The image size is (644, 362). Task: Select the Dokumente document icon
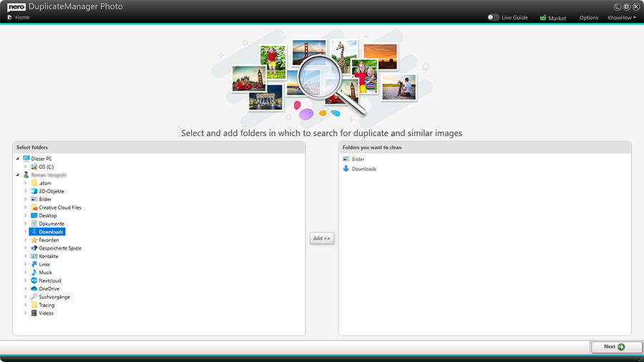tap(34, 224)
